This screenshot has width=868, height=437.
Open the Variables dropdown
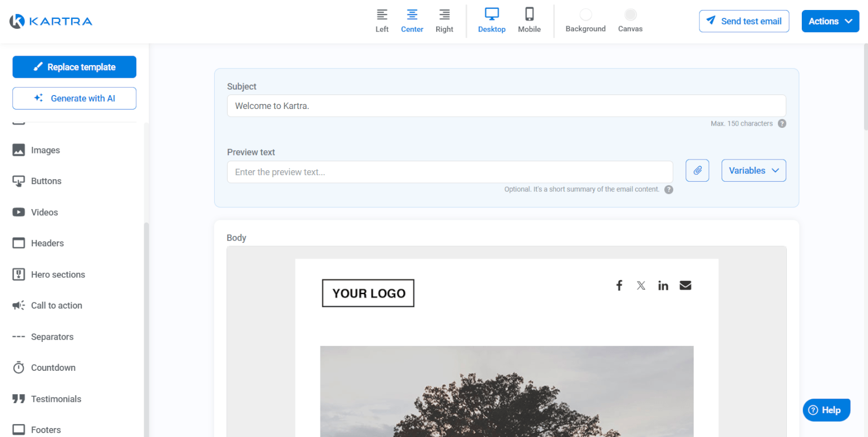coord(753,170)
